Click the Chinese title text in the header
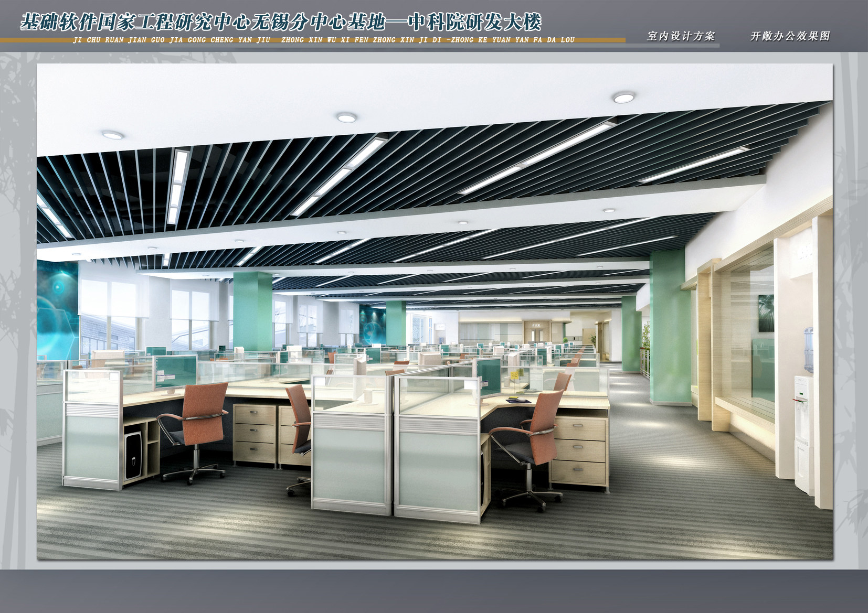This screenshot has width=868, height=613. coord(280,23)
